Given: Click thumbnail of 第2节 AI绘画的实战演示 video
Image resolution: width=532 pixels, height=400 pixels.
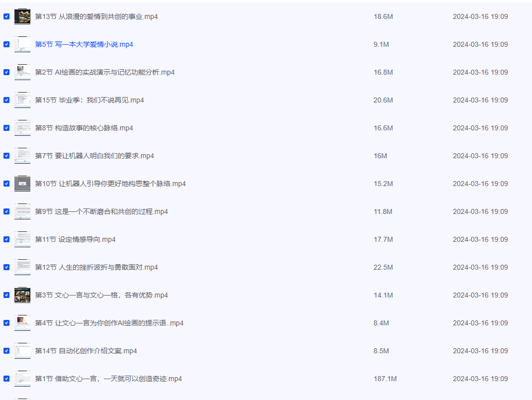Looking at the screenshot, I should (22, 72).
